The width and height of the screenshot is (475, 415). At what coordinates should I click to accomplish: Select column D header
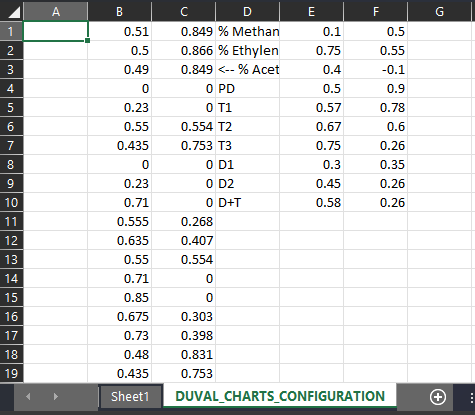(x=248, y=11)
